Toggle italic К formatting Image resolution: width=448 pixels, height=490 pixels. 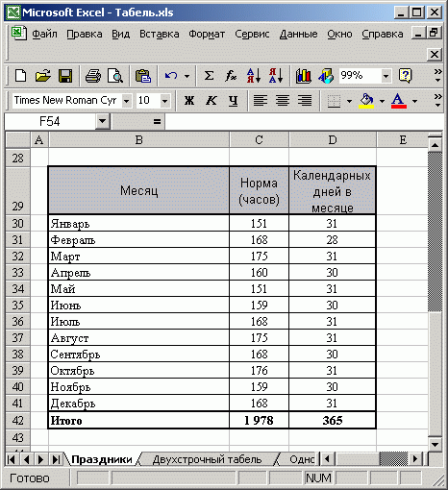pos(212,101)
